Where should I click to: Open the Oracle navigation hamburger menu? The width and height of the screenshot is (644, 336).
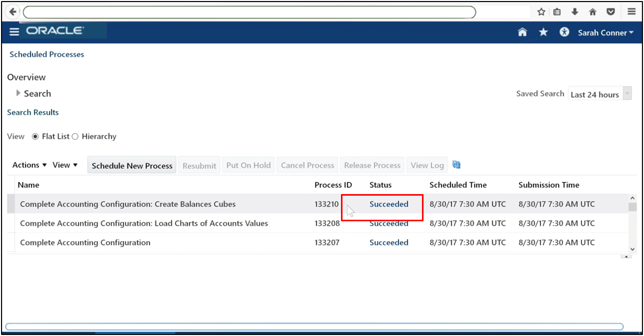click(x=14, y=31)
